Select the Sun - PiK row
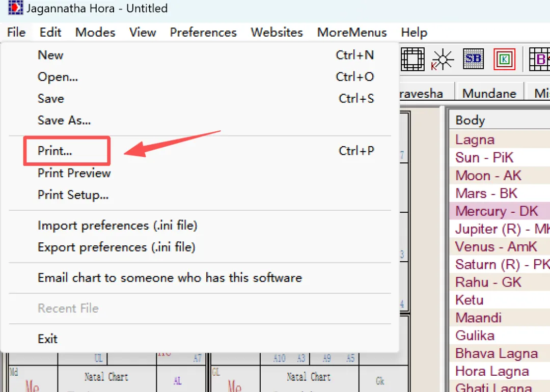The image size is (550, 392). [500, 157]
